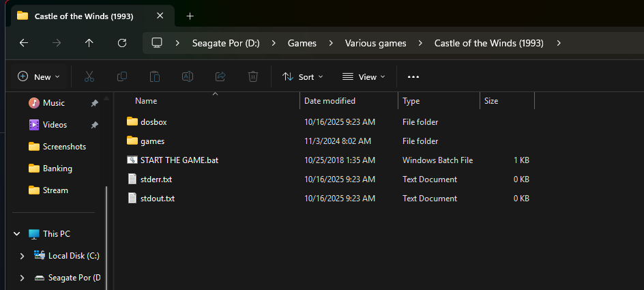Click the Copy icon in toolbar

[x=122, y=76]
